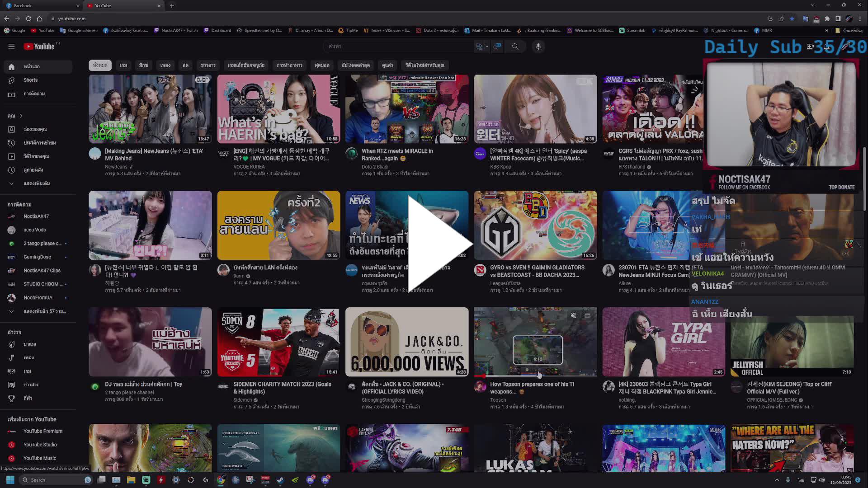Mute the inline video preview
Image resolution: width=868 pixels, height=488 pixels.
pos(574,315)
